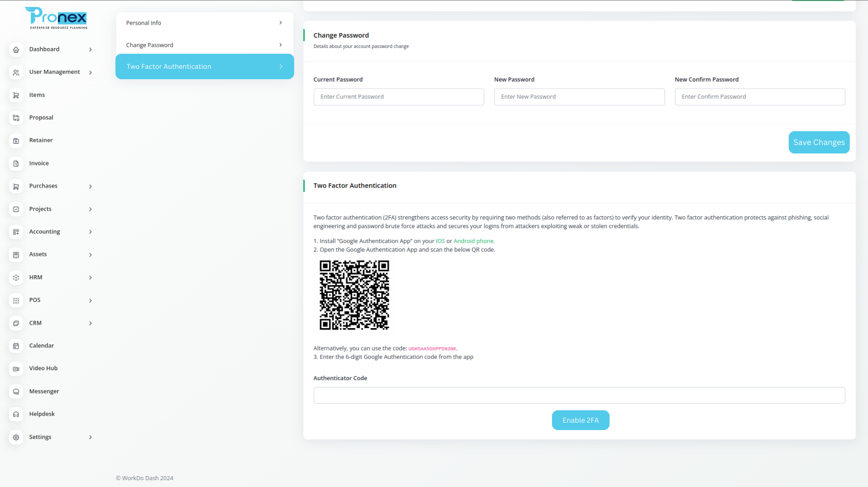868x487 pixels.
Task: Open Video Hub in the sidebar
Action: click(x=43, y=368)
